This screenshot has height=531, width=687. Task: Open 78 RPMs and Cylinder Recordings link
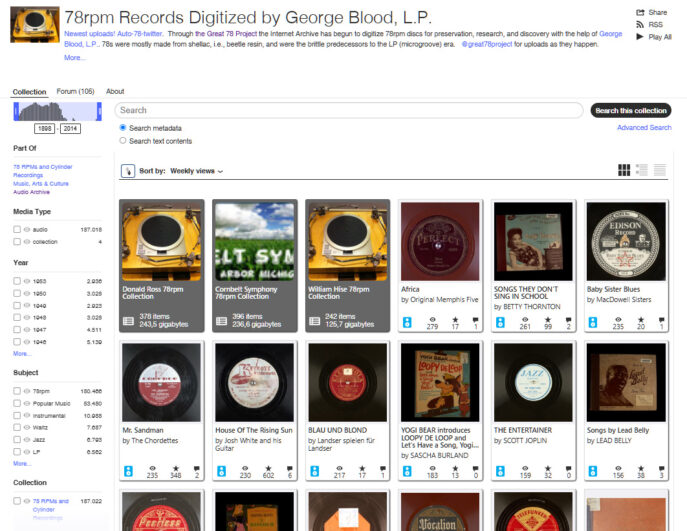[x=42, y=171]
